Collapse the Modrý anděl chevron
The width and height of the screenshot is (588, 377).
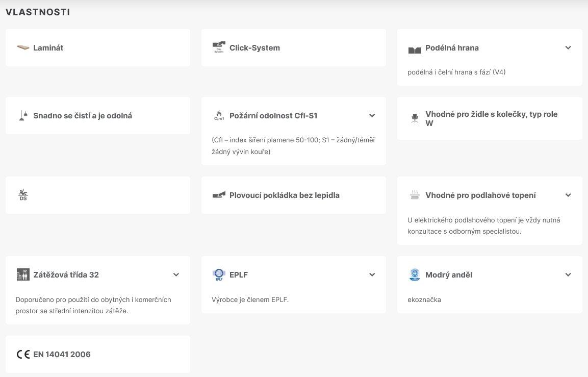click(568, 274)
